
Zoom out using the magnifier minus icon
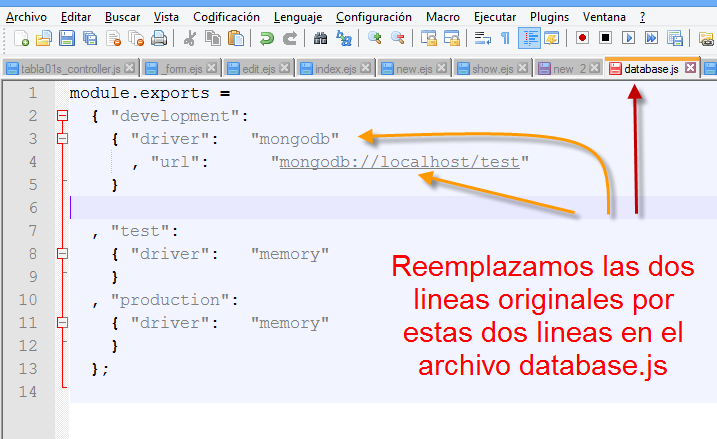click(398, 38)
